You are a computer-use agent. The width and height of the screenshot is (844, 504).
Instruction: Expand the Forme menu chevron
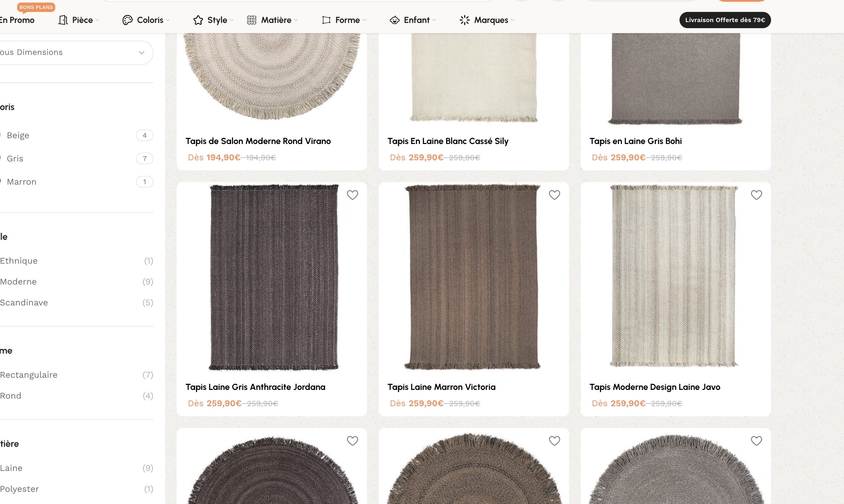[x=364, y=20]
